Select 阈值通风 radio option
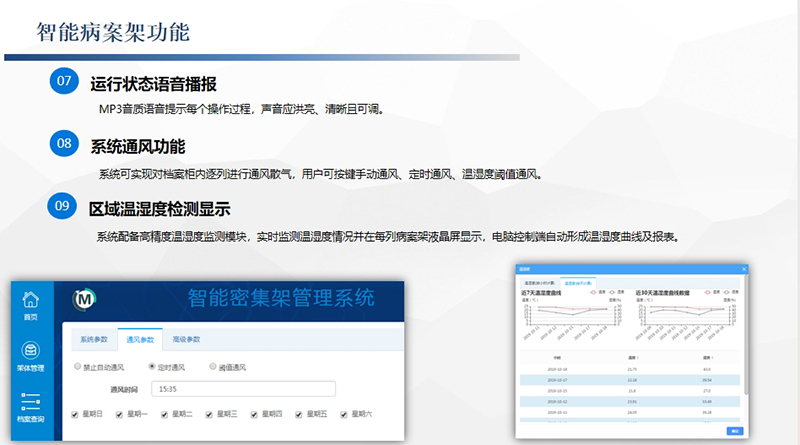The image size is (800, 445). (x=213, y=367)
